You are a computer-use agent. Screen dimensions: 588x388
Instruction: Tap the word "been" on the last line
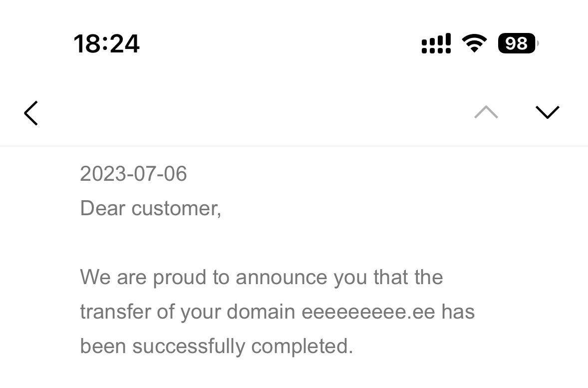[x=103, y=346]
